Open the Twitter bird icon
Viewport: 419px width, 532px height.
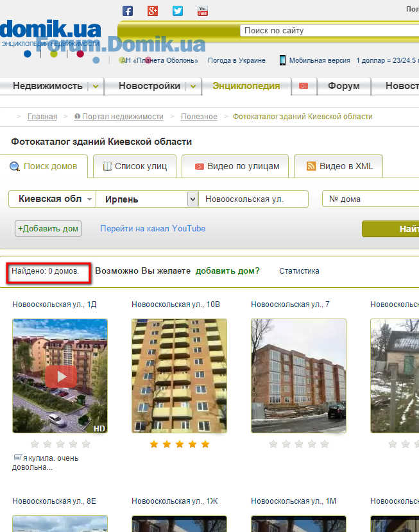click(x=178, y=11)
